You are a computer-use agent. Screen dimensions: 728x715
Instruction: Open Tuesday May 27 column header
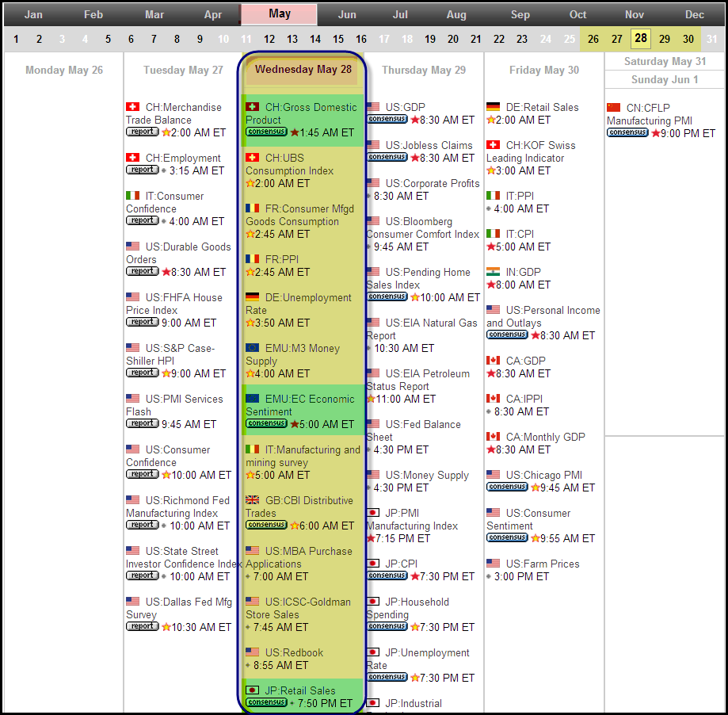(x=183, y=71)
